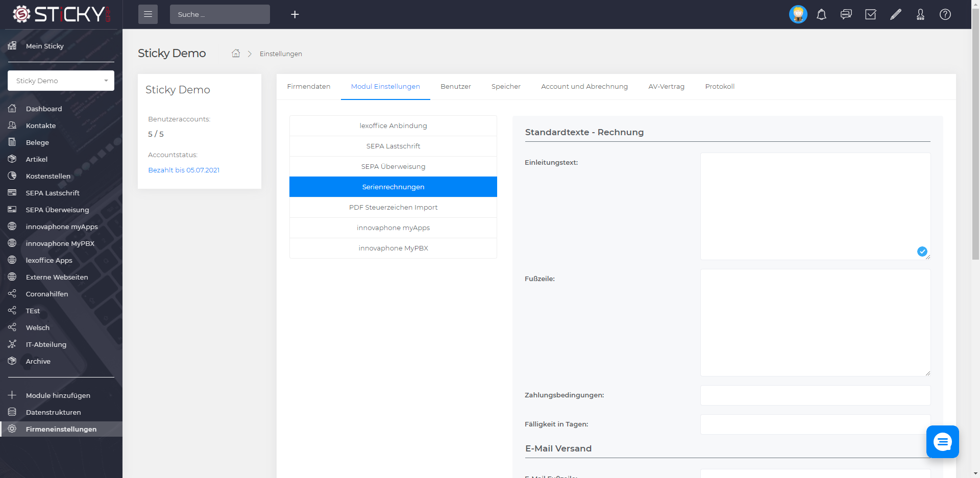Click the blue checkmark in Einleitungstext field
980x478 pixels.
[x=922, y=251]
